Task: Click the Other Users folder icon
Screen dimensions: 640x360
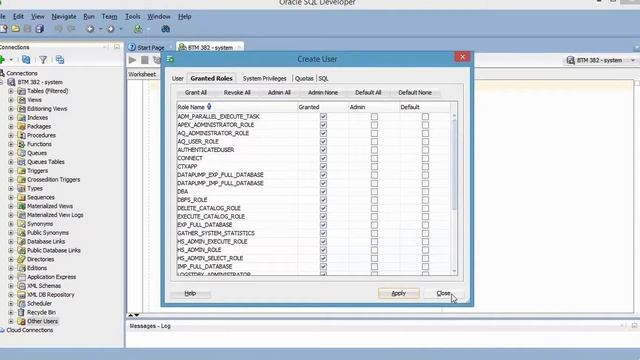Action: click(x=22, y=321)
